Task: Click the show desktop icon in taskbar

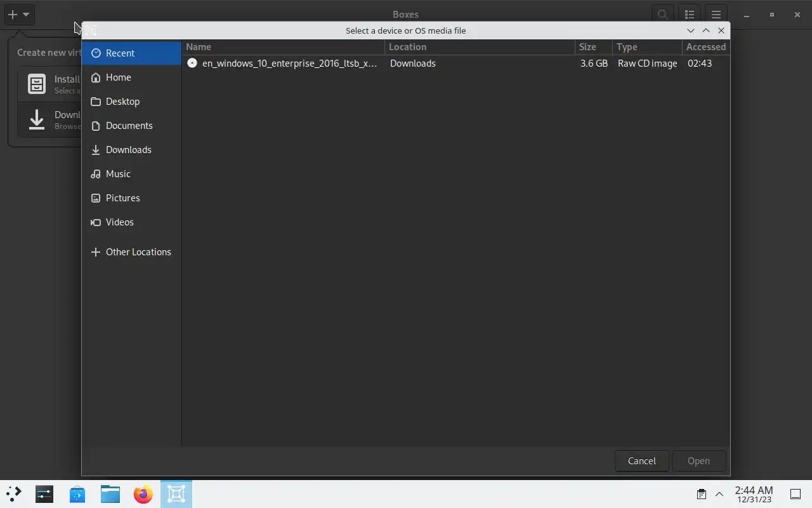Action: pos(796,494)
